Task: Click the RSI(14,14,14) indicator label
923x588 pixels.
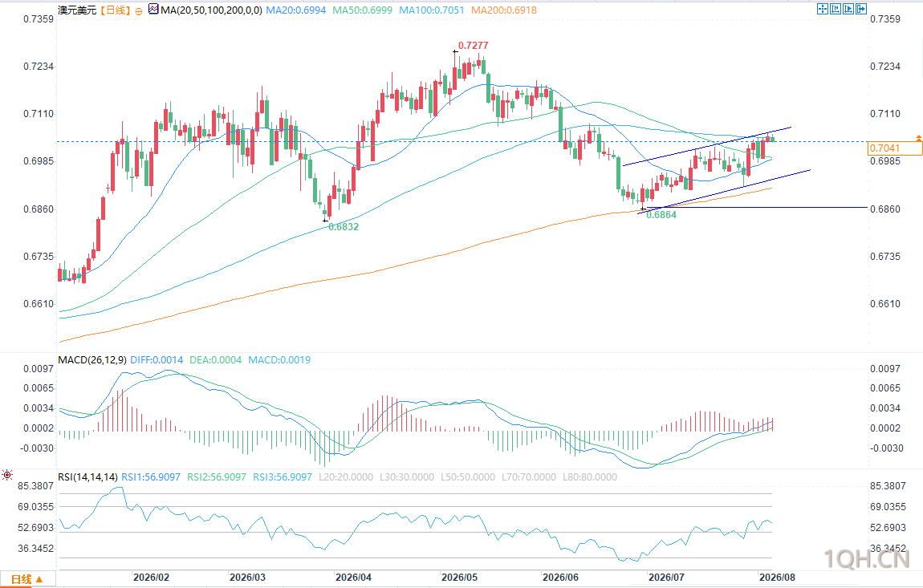Action: 87,476
